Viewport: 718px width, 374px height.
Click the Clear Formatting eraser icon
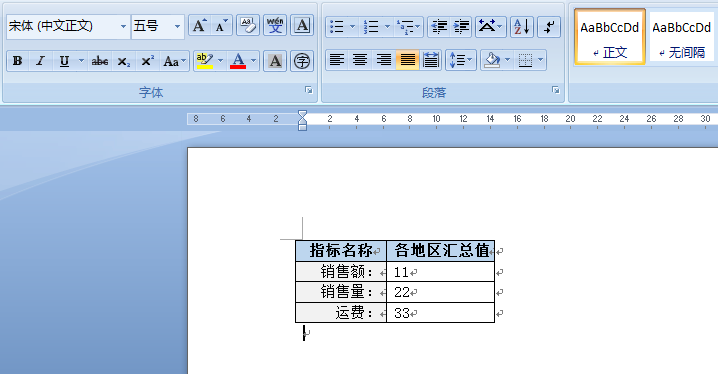point(248,26)
